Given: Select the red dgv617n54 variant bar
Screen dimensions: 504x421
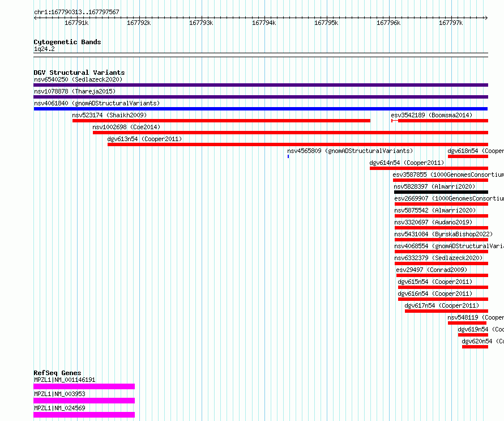Looking at the screenshot, I should click(446, 311).
